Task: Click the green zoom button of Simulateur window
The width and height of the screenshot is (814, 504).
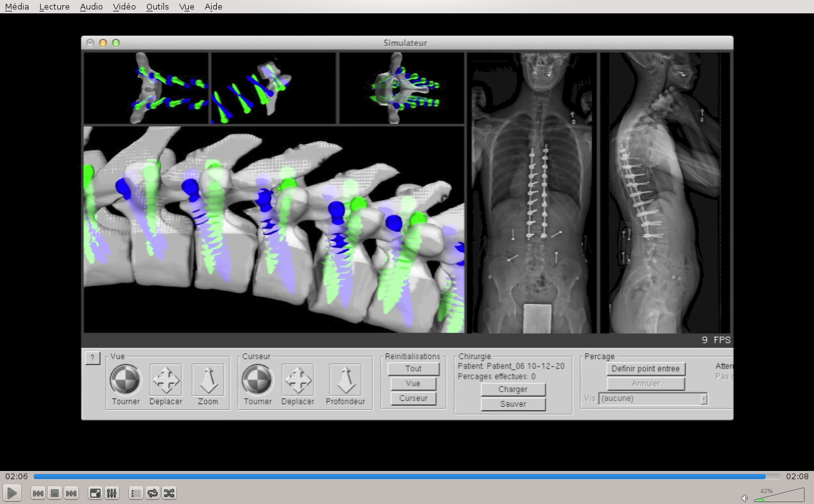Action: point(116,43)
